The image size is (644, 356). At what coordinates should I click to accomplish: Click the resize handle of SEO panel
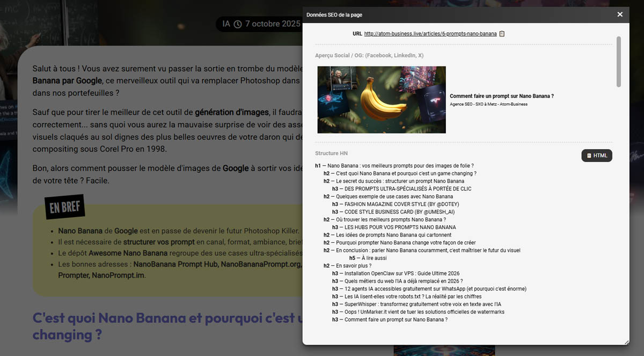626,342
